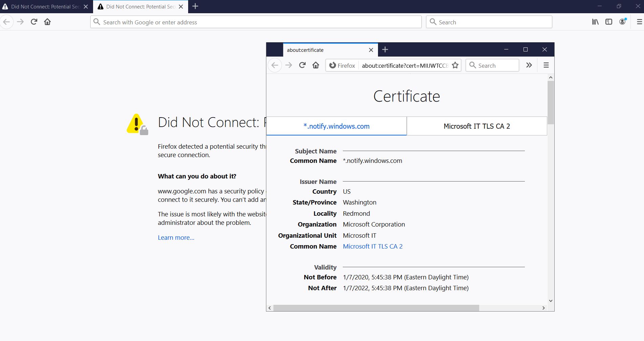Viewport: 644px width, 341px height.
Task: Click scroll left arrow in certificate window
Action: (x=270, y=308)
